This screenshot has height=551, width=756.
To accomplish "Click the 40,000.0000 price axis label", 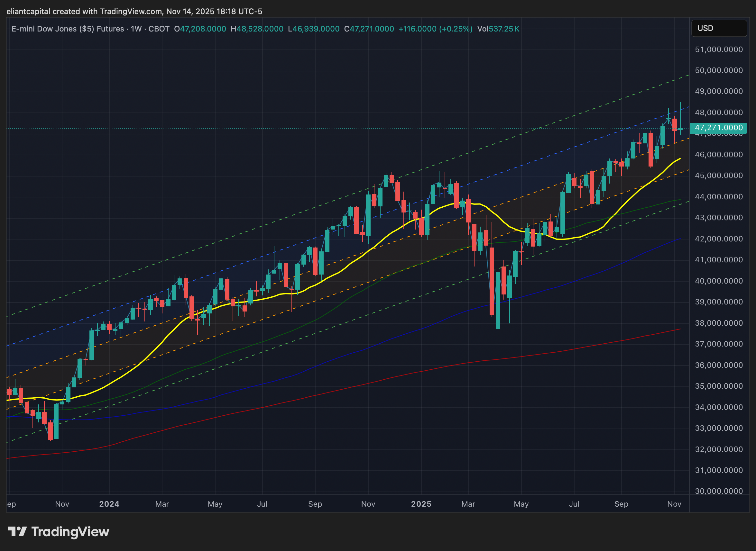I will 719,281.
